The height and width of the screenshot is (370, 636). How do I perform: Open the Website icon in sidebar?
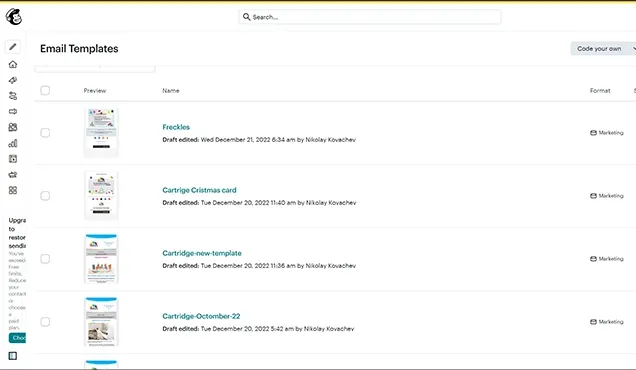pyautogui.click(x=13, y=159)
